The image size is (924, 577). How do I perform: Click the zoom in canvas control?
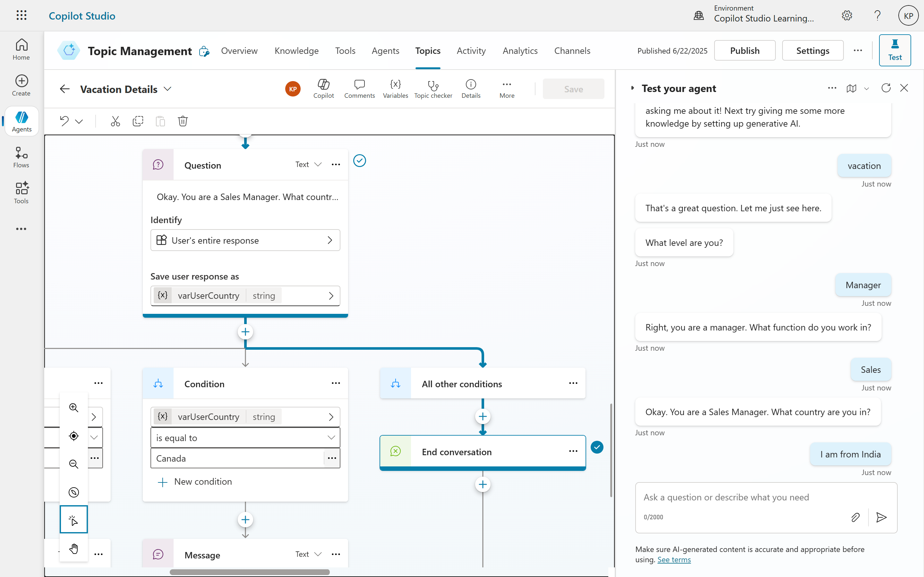74,407
